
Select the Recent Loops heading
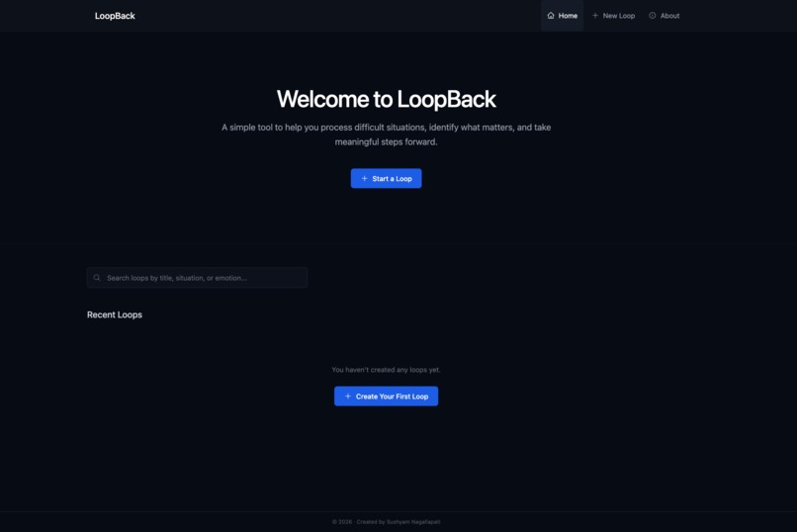click(115, 314)
